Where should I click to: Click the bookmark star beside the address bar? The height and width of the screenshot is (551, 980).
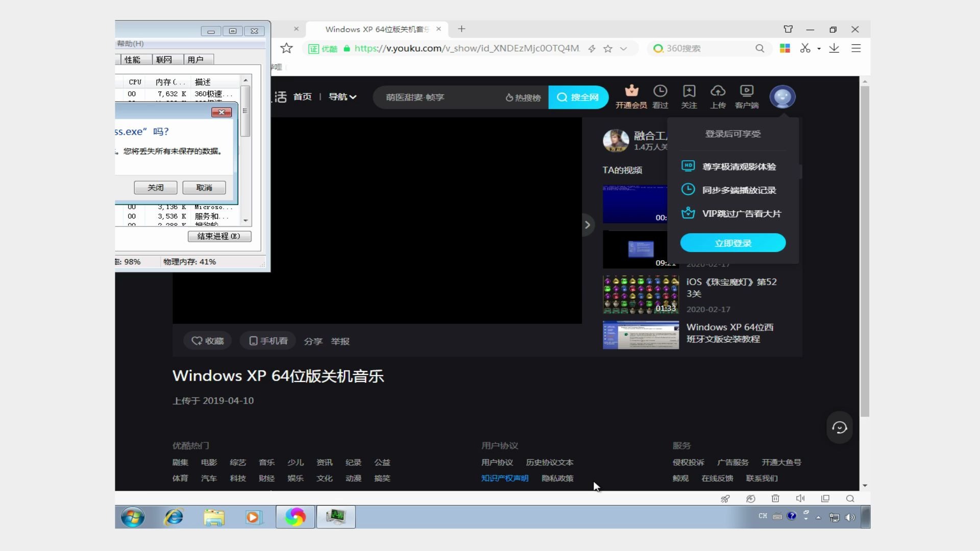(x=286, y=48)
